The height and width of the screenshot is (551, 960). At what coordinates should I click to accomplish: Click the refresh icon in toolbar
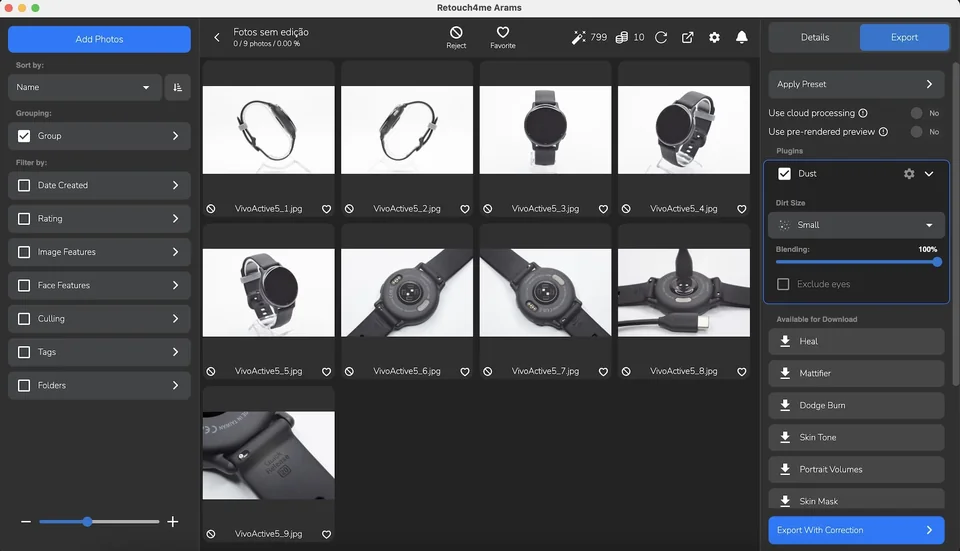coord(661,37)
